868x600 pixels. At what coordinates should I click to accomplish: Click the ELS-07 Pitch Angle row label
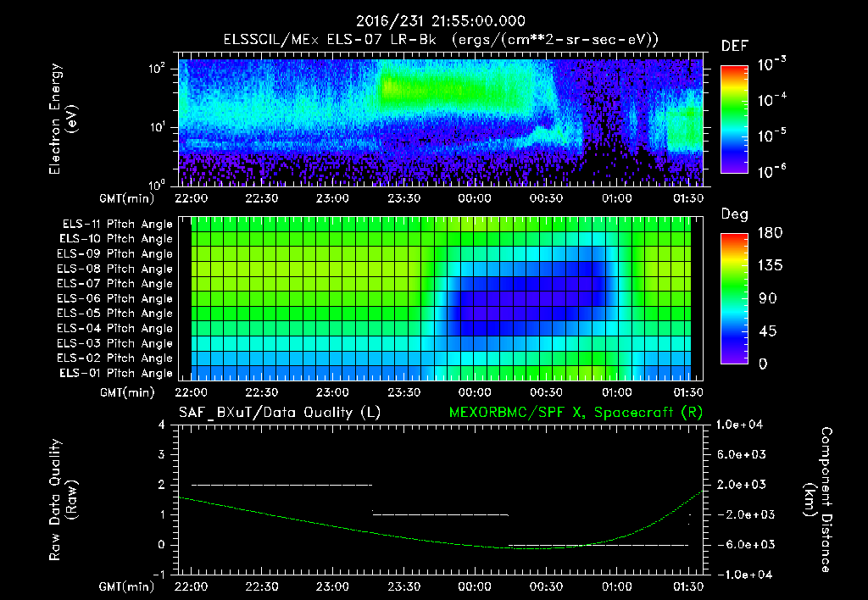(x=115, y=283)
